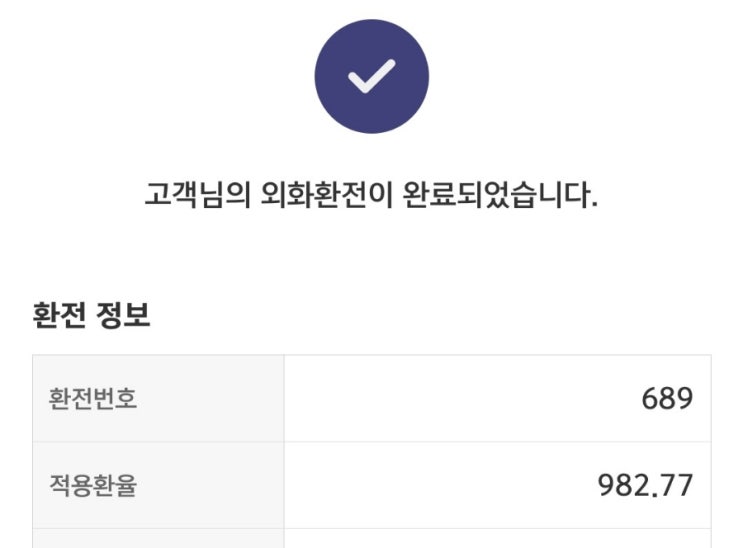Select the 적용환율 label cell
743x548 pixels.
pos(158,485)
